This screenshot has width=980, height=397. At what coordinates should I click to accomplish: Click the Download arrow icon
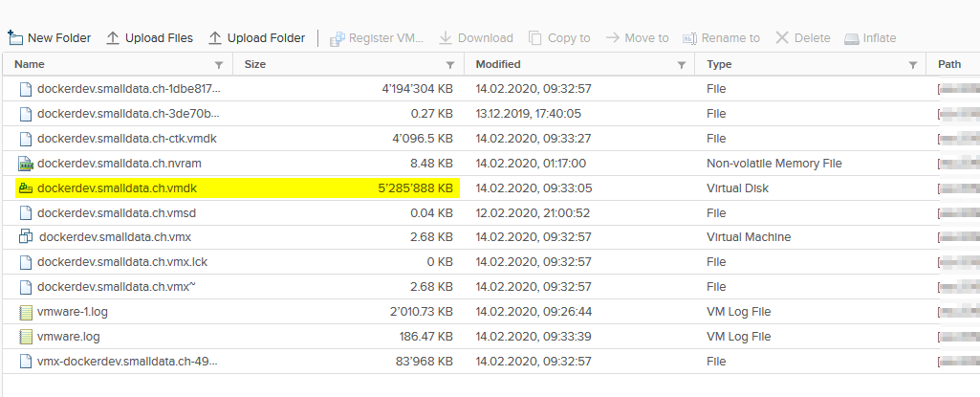pyautogui.click(x=445, y=38)
